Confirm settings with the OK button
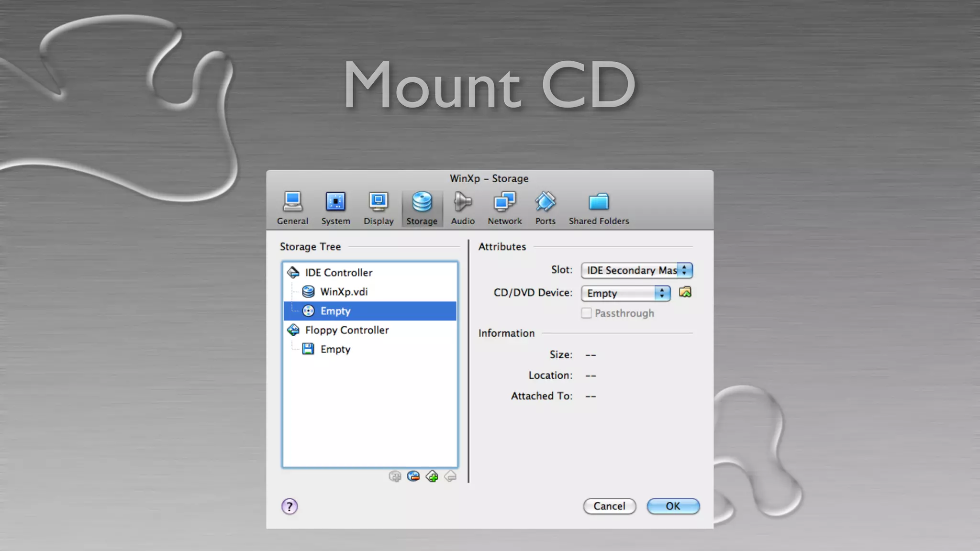 tap(673, 506)
